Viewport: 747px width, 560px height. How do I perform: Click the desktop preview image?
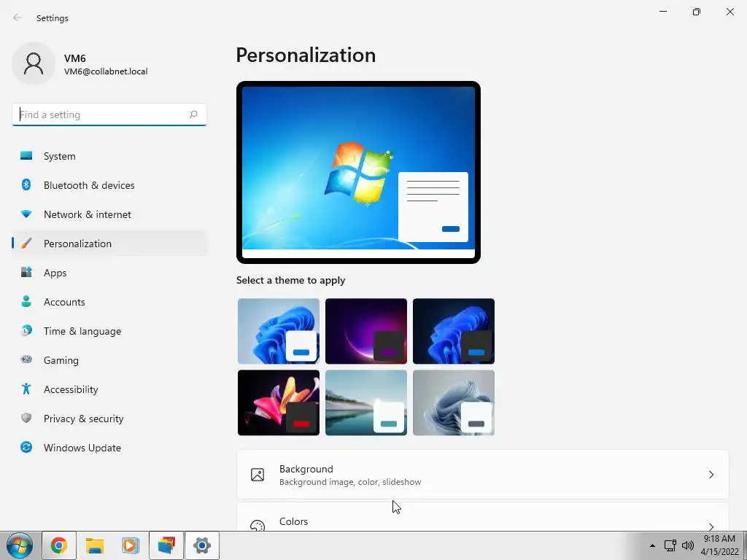coord(358,172)
